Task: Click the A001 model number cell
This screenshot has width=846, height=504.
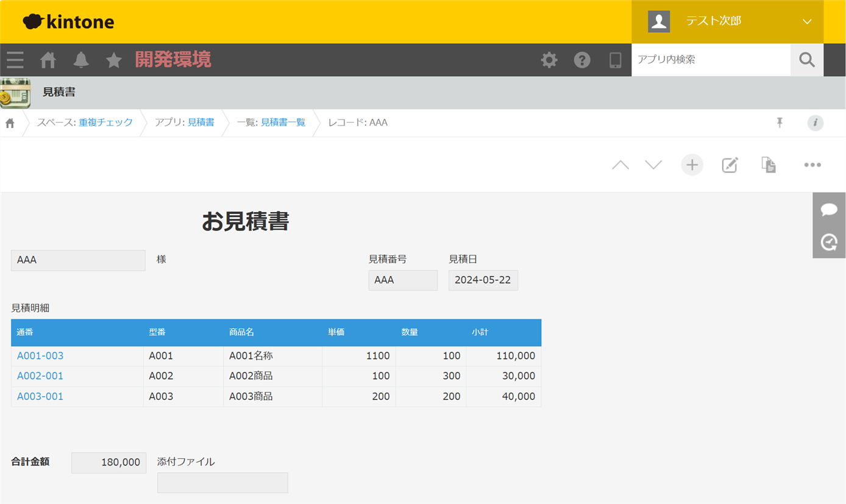Action: (x=183, y=356)
